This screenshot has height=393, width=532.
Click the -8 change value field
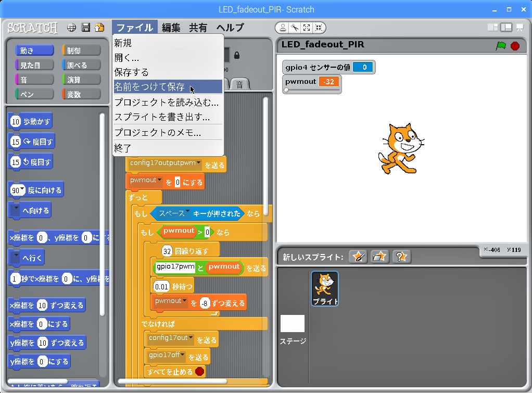click(205, 303)
